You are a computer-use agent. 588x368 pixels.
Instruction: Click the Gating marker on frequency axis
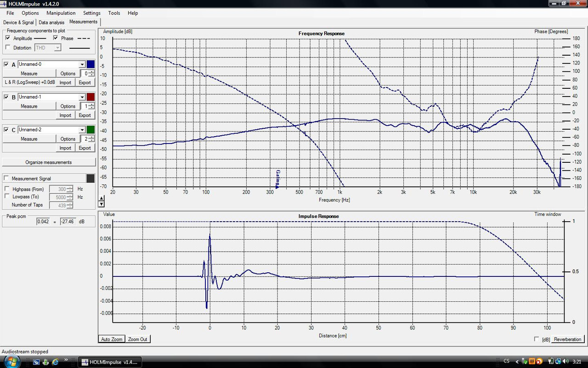coord(277,179)
